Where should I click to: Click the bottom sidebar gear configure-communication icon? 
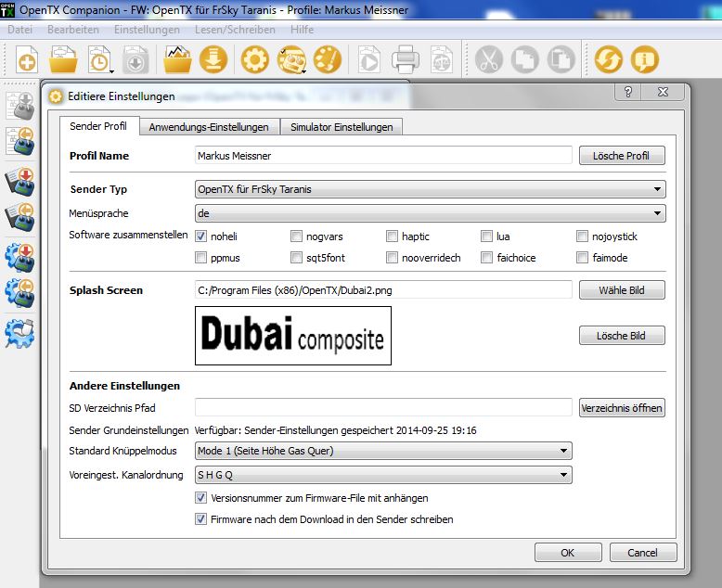click(19, 334)
